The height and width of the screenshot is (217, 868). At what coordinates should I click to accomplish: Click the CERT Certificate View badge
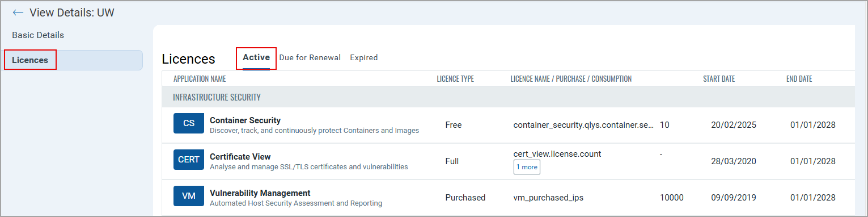[189, 160]
